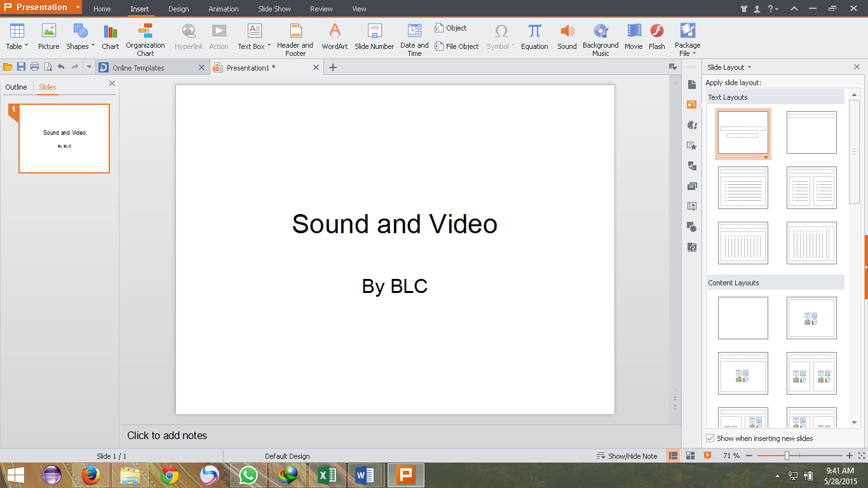The image size is (868, 488).
Task: Switch to Normal view in status bar
Action: point(672,456)
